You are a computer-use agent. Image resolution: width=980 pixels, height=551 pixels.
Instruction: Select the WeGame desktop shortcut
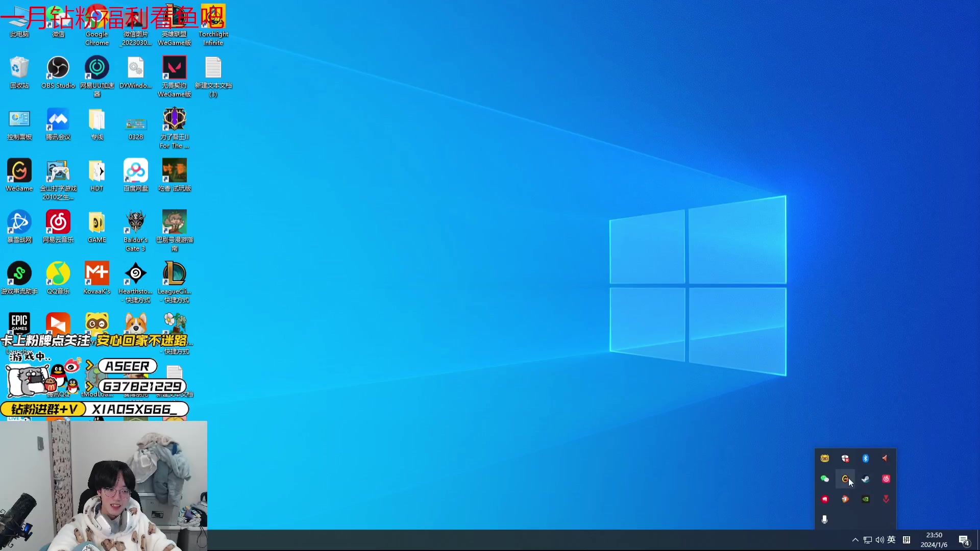click(x=19, y=175)
